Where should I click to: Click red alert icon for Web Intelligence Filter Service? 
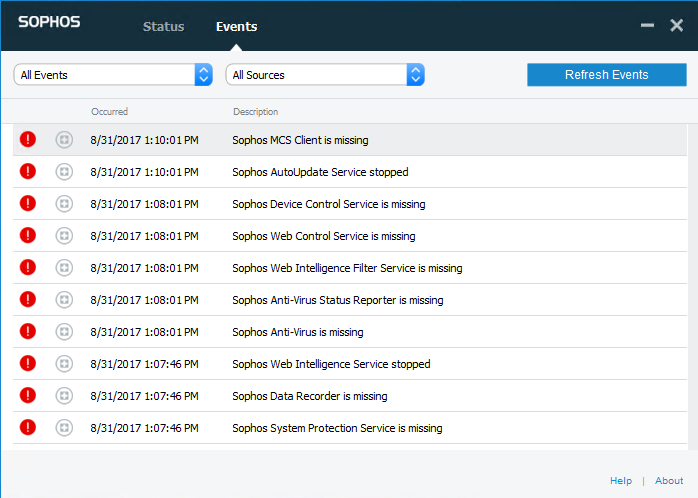coord(28,267)
